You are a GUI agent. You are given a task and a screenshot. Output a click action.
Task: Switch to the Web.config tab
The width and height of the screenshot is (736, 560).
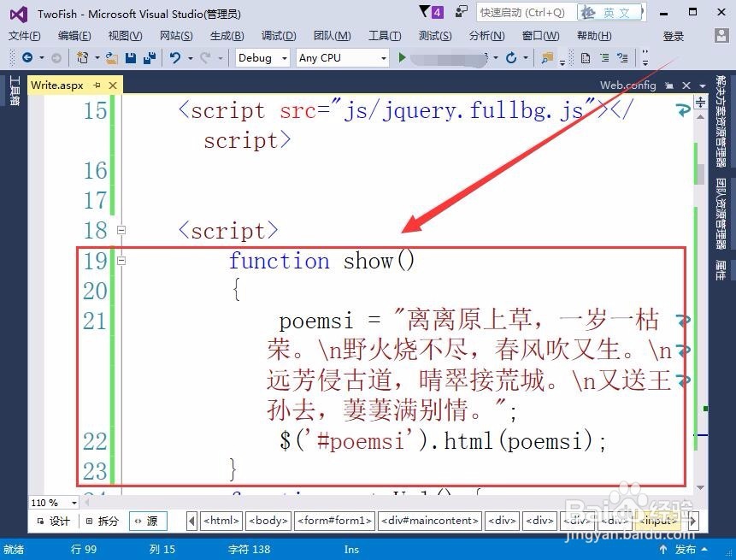tap(628, 85)
